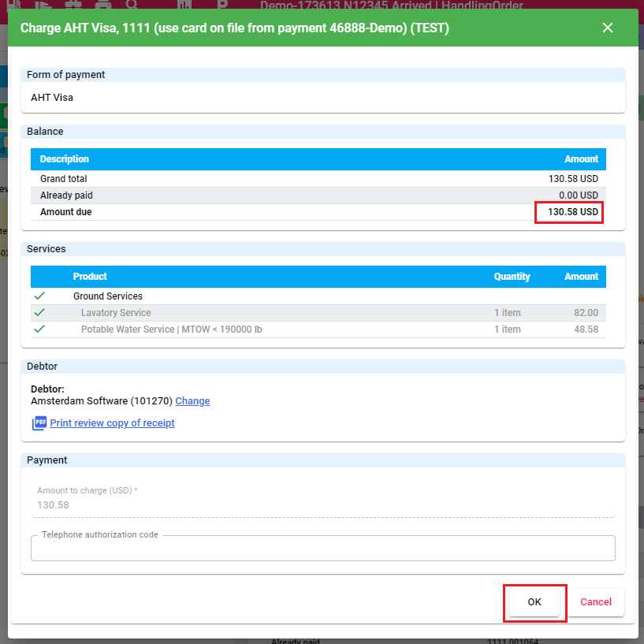Close the Charge AHT Visa dialog

pos(608,28)
